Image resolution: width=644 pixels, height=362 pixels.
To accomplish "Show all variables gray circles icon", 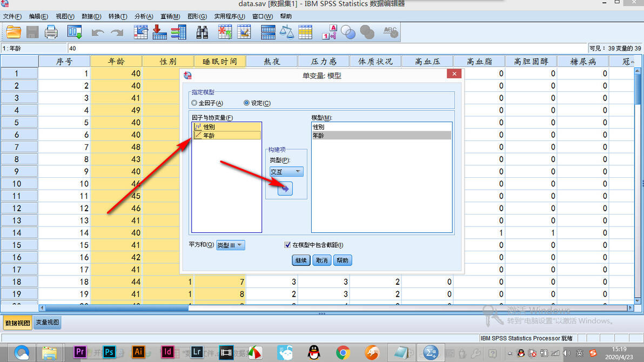I will tap(367, 32).
